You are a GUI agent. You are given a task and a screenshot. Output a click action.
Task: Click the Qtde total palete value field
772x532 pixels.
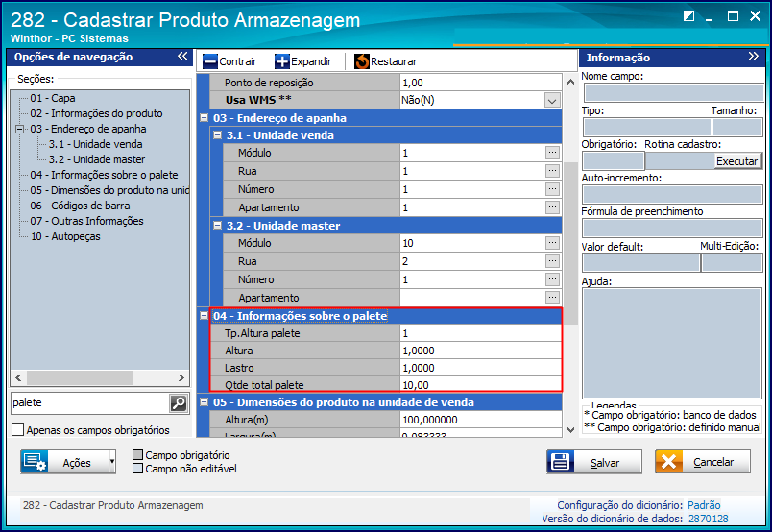(480, 385)
